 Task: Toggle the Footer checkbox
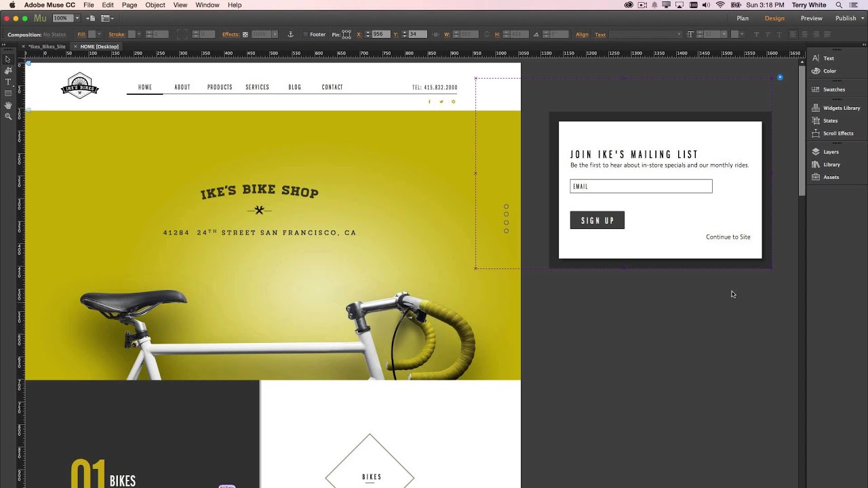(x=305, y=35)
